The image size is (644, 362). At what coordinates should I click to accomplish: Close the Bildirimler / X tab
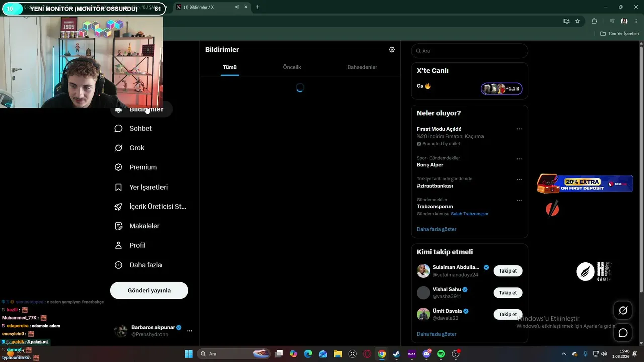click(246, 7)
